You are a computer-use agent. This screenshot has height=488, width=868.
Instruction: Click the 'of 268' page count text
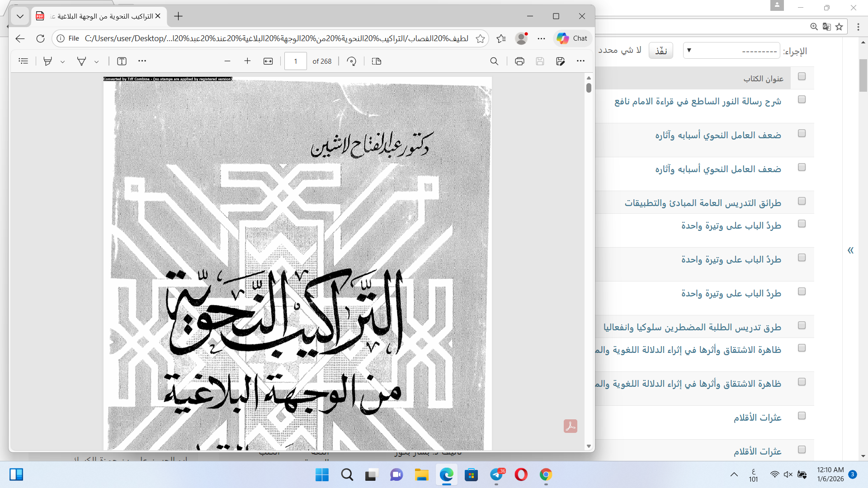322,61
